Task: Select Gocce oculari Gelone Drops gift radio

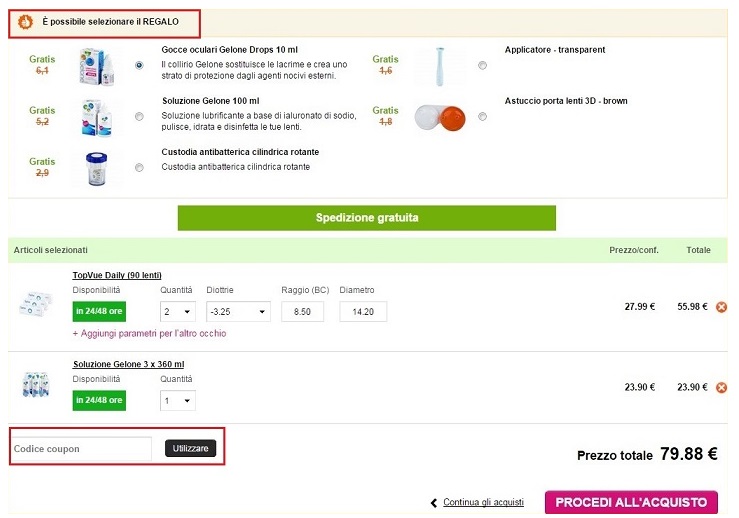Action: (x=139, y=65)
